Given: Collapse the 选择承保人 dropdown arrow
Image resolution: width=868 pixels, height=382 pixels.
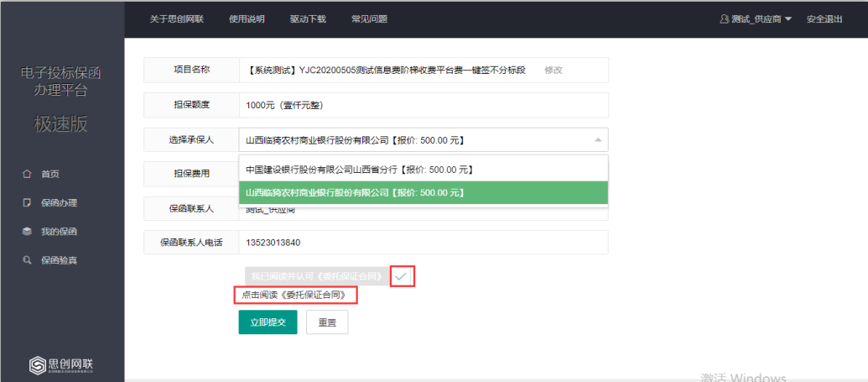Looking at the screenshot, I should [598, 140].
